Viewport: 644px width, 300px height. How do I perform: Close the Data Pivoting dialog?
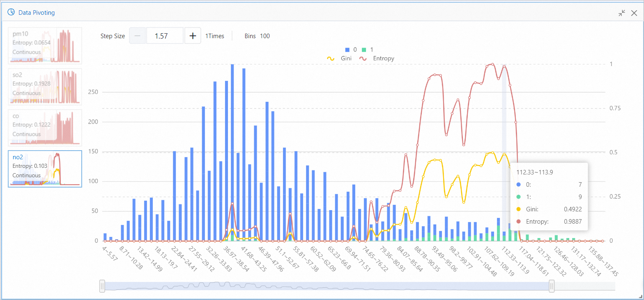[x=634, y=13]
